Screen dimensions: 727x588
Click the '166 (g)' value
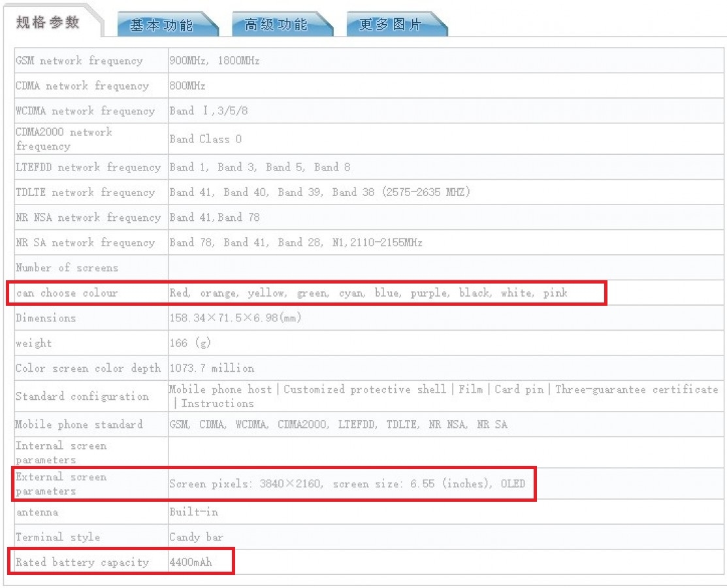pos(190,343)
